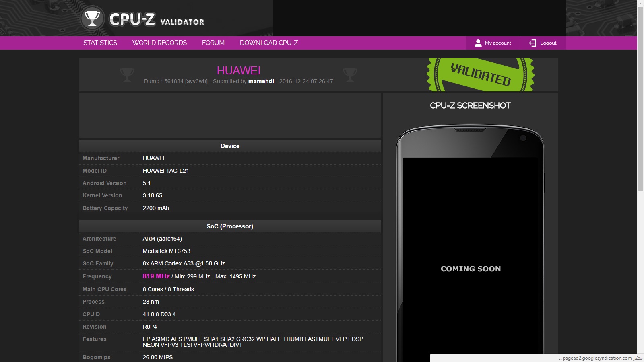Click the empty ad banner above Device
The height and width of the screenshot is (362, 644).
point(230,115)
